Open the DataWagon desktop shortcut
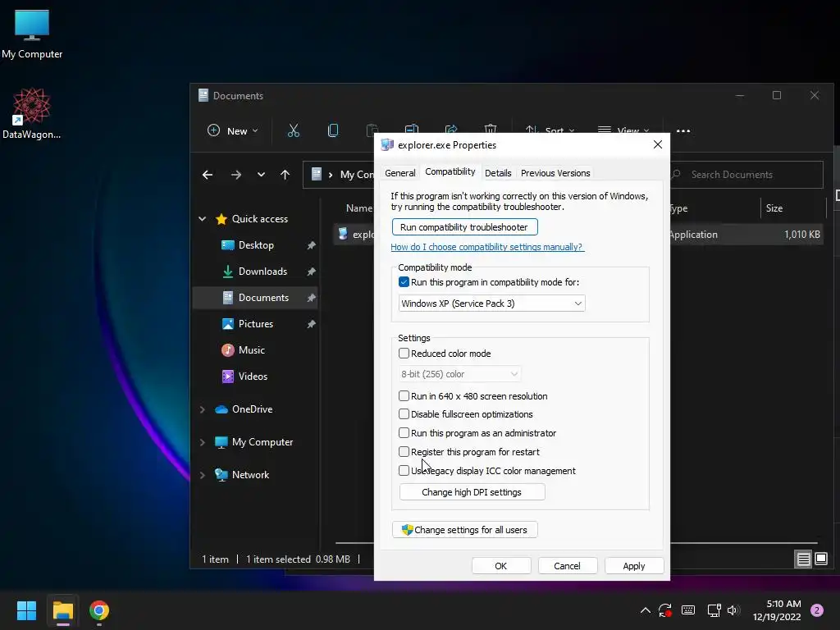The width and height of the screenshot is (840, 630). pos(32,113)
